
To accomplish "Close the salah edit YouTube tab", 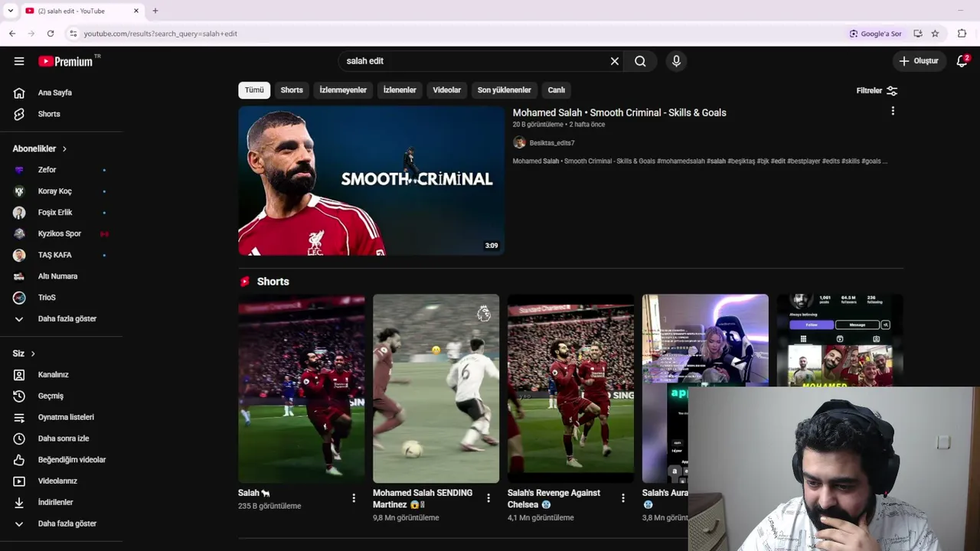I will click(x=136, y=11).
